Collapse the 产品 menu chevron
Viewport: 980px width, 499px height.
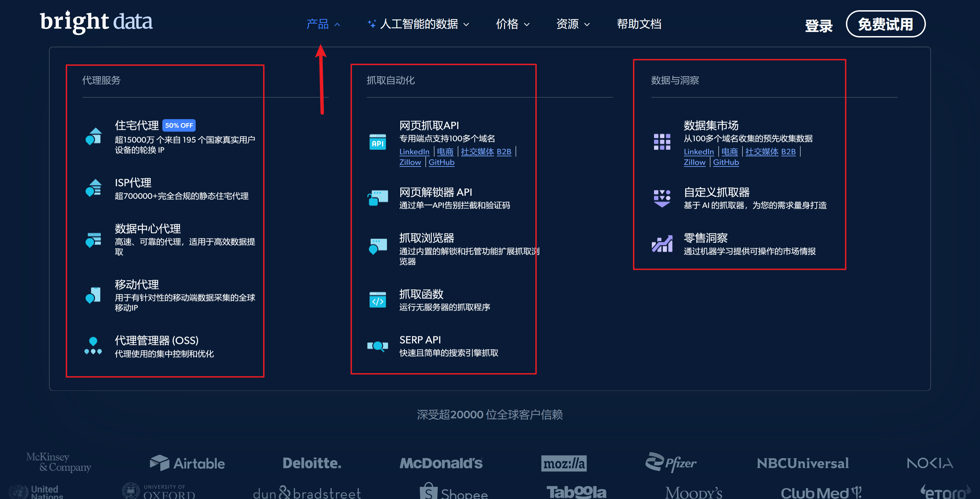coord(337,25)
